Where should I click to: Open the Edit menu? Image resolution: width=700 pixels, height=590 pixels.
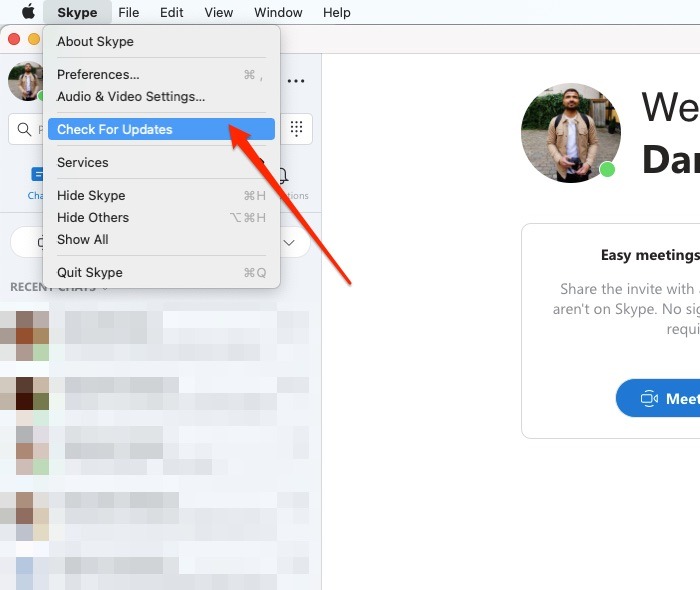[x=171, y=12]
